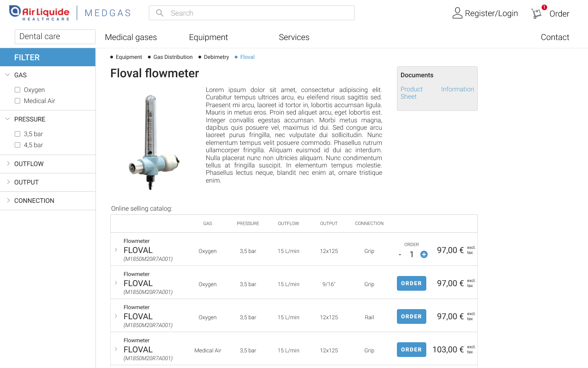Expand the FLOVAL row with 9/16" output
The height and width of the screenshot is (368, 588).
click(x=116, y=283)
